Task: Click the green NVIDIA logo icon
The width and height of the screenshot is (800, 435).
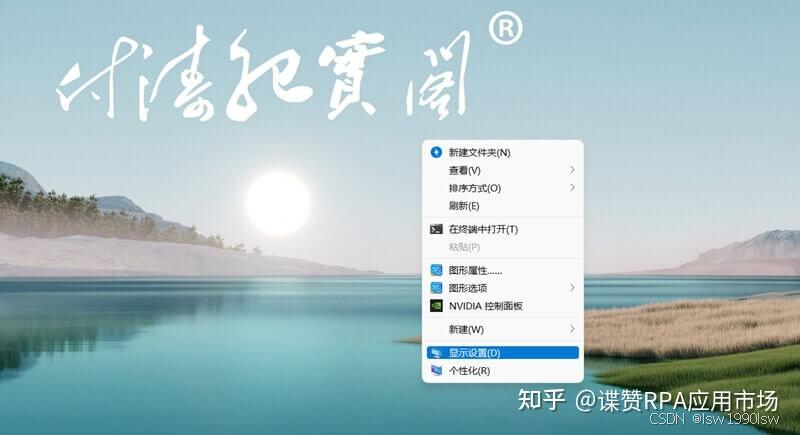Action: point(436,306)
